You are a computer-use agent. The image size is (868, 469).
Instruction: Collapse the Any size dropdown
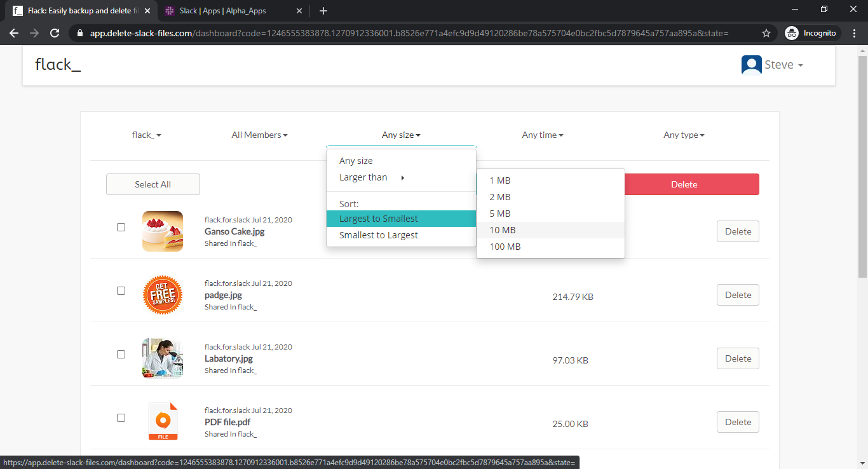coord(401,135)
